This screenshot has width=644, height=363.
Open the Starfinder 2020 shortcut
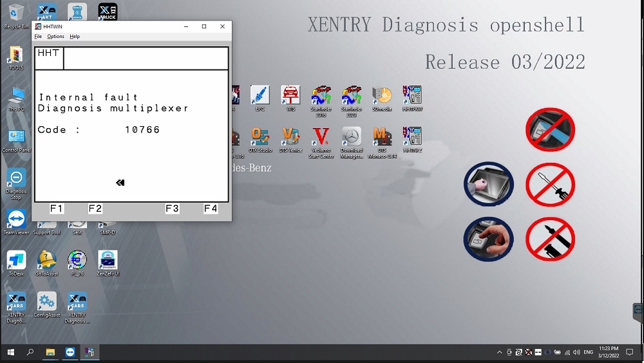pyautogui.click(x=351, y=102)
